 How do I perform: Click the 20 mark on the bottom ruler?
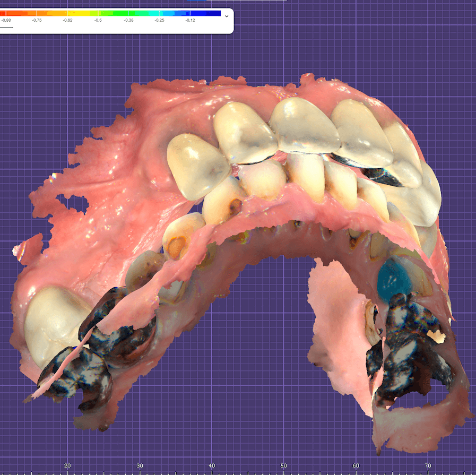coord(67,465)
